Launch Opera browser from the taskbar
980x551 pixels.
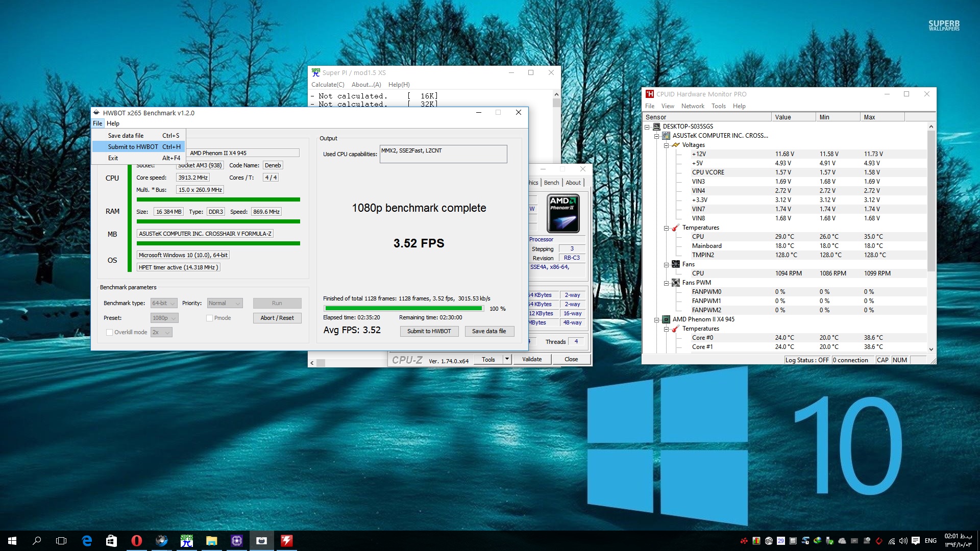(136, 541)
